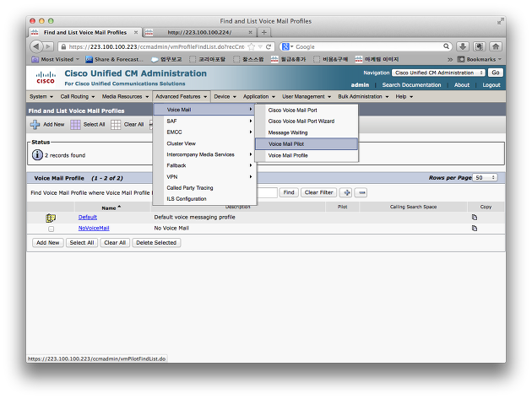Screen dimensions: 532x399
Task: Expand the EMCC submenu
Action: pos(204,132)
